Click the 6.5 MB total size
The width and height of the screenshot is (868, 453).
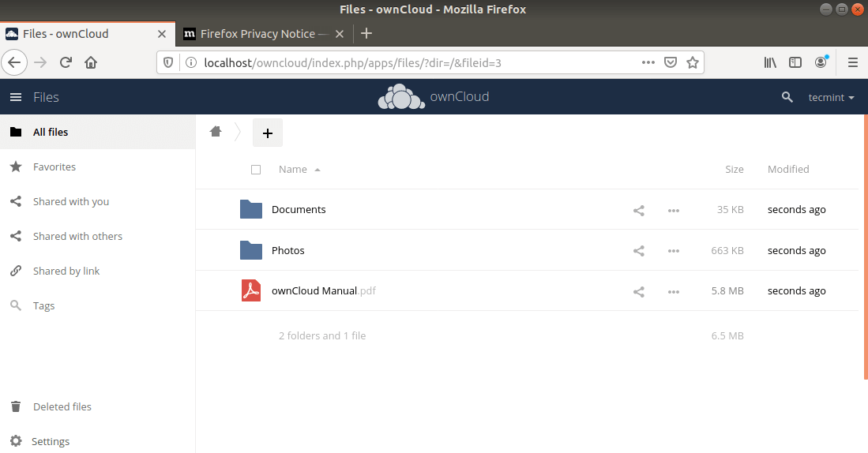tap(727, 335)
